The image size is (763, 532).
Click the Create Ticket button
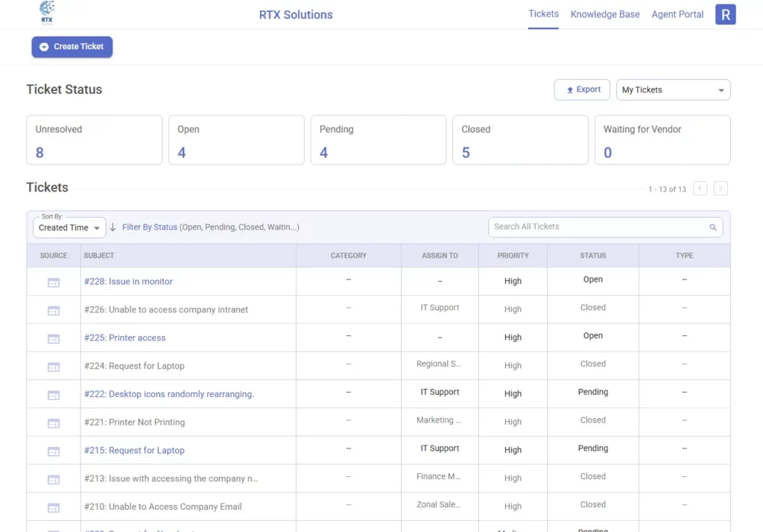[72, 47]
